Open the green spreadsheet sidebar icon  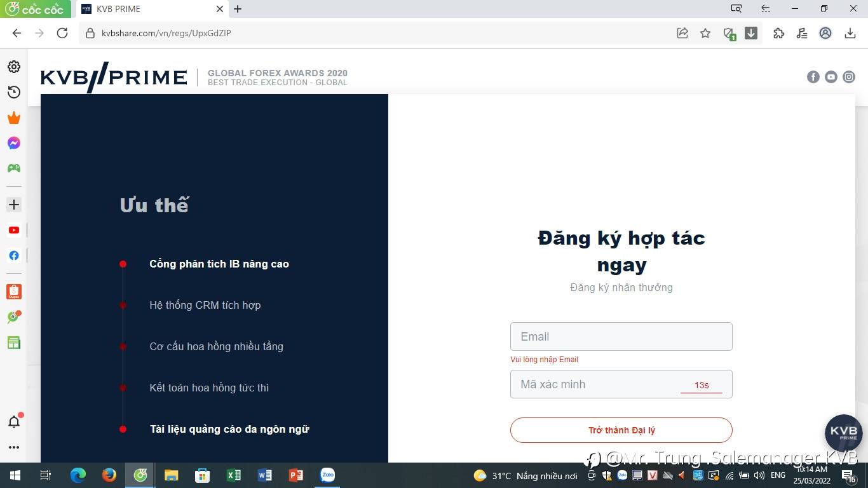tap(14, 342)
